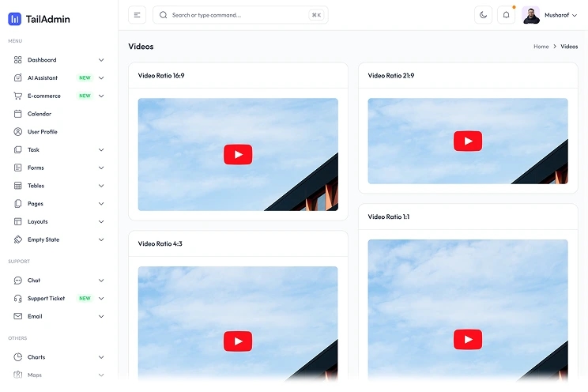
Task: Play the 4:3 ratio video
Action: [x=238, y=341]
